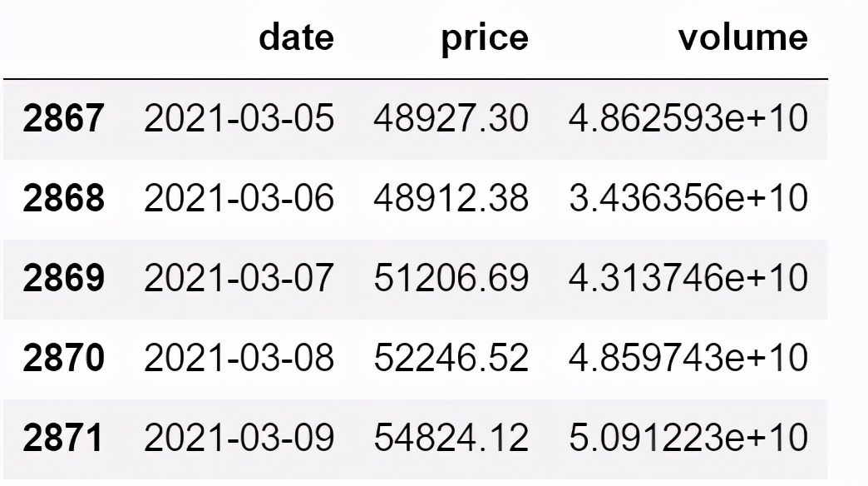
Task: Select row index 2869
Action: point(63,278)
